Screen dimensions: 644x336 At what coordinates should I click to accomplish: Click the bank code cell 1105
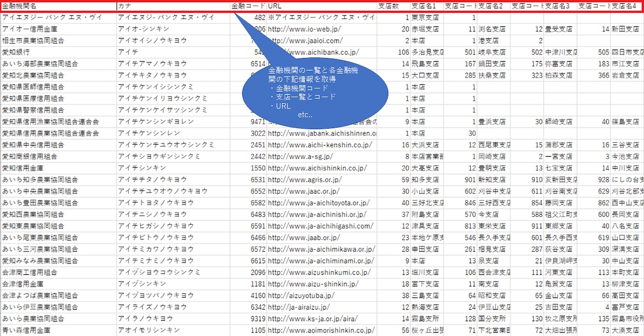249,331
